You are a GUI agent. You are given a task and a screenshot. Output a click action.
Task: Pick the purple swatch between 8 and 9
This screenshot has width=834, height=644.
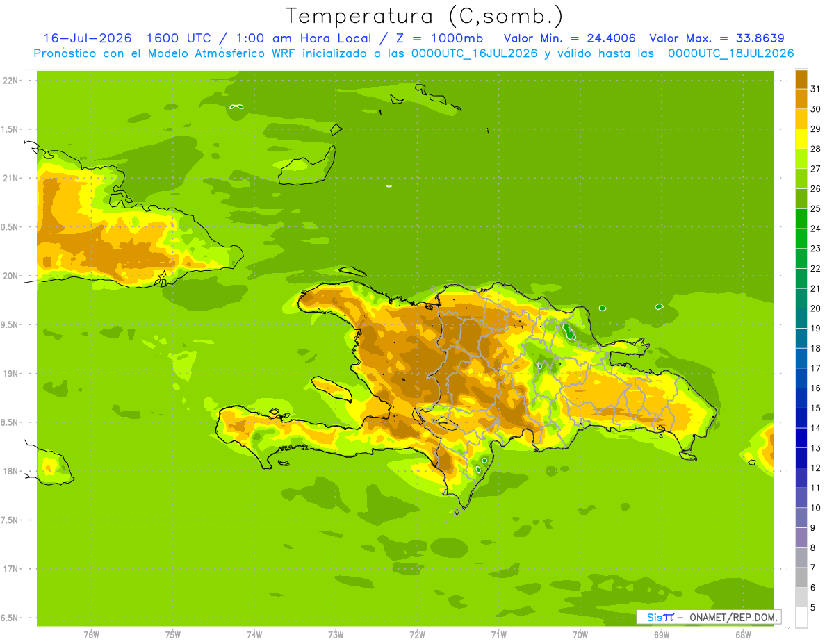[x=801, y=538]
